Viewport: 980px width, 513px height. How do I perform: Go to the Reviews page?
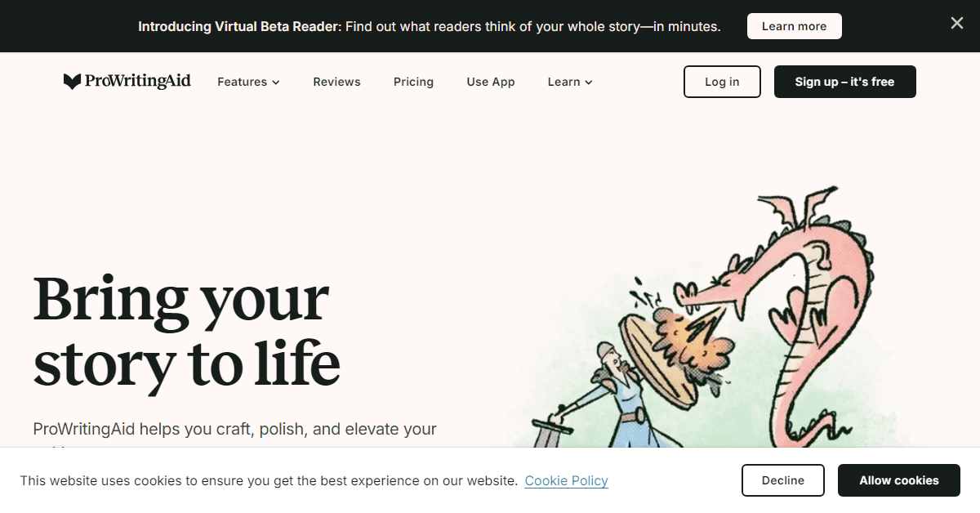(336, 82)
